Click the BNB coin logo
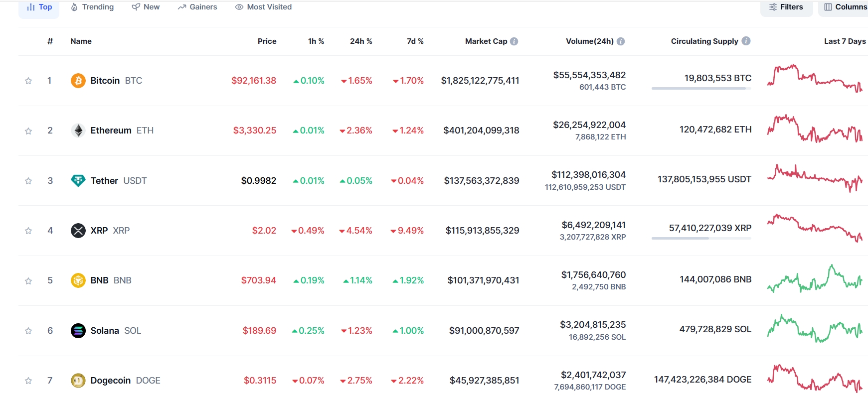 click(78, 280)
